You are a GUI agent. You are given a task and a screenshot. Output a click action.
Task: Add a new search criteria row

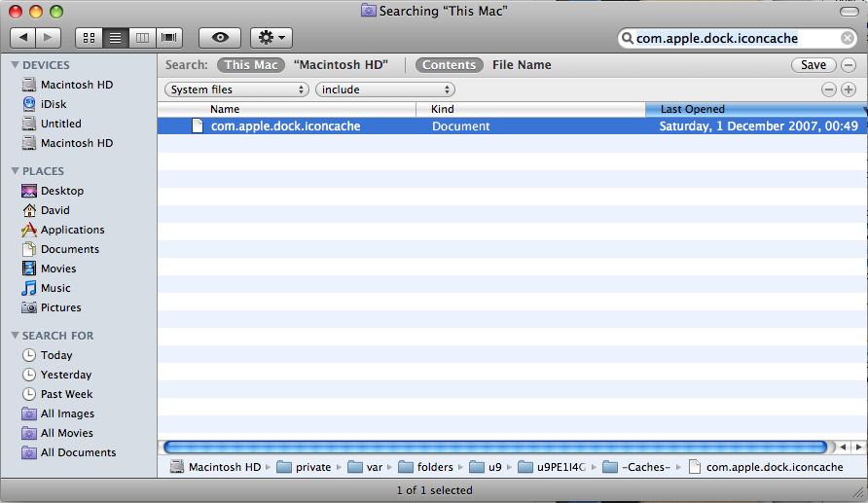point(849,90)
